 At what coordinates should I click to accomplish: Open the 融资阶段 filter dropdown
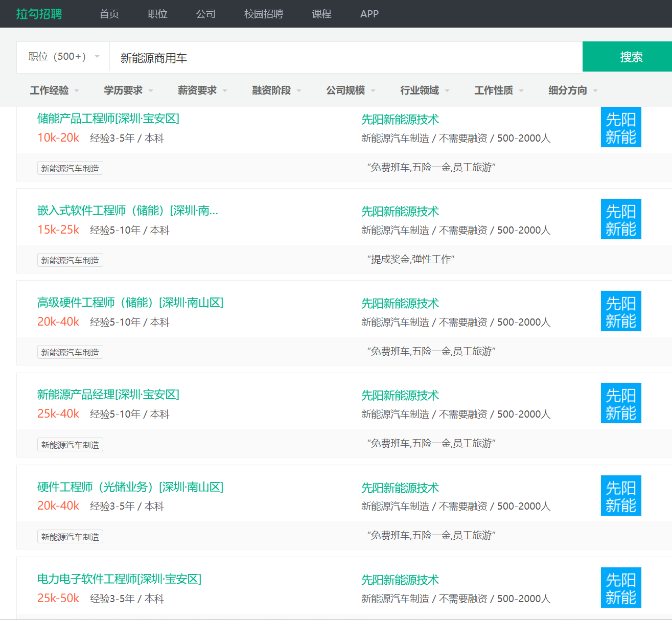pyautogui.click(x=276, y=90)
